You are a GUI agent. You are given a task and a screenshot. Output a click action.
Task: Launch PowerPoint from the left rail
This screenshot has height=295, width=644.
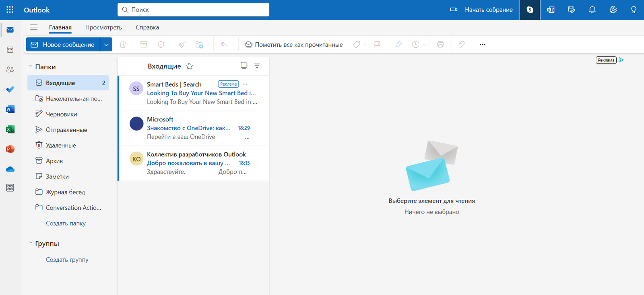pos(10,149)
